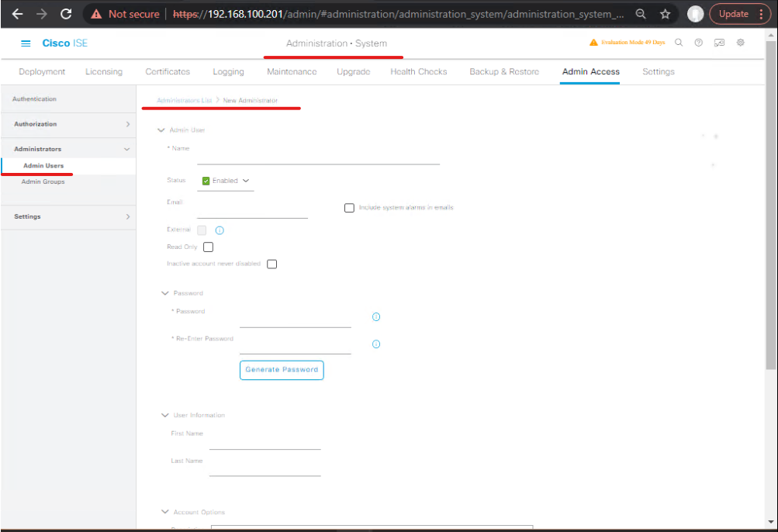Collapse the User Information section
This screenshot has width=778, height=532.
click(165, 415)
